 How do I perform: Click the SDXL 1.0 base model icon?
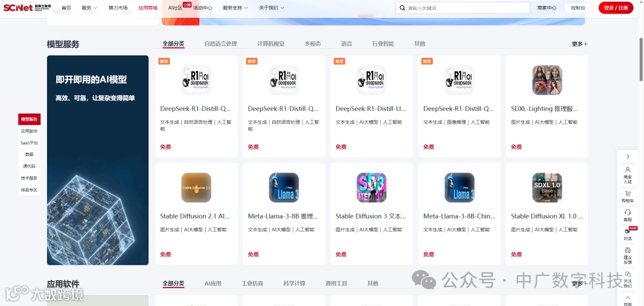pos(547,188)
